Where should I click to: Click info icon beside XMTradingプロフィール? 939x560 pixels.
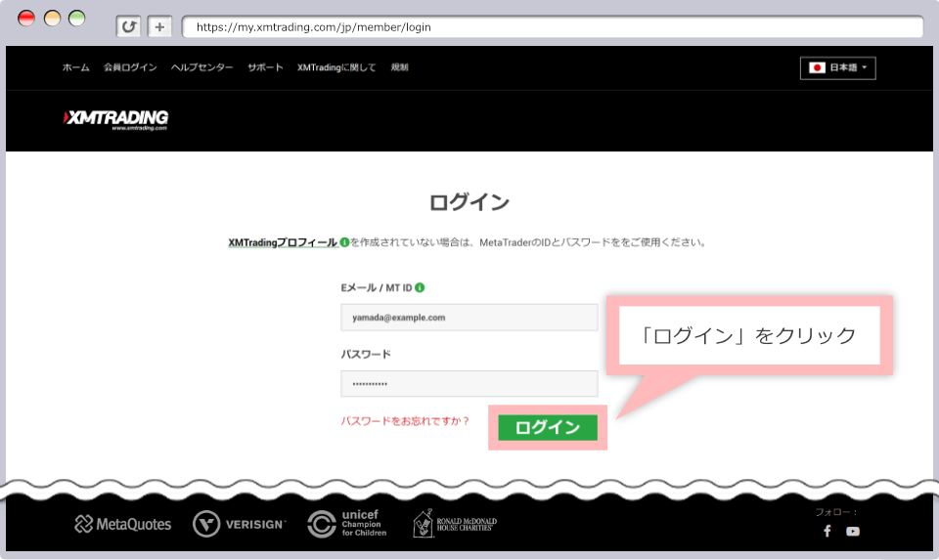tap(344, 242)
